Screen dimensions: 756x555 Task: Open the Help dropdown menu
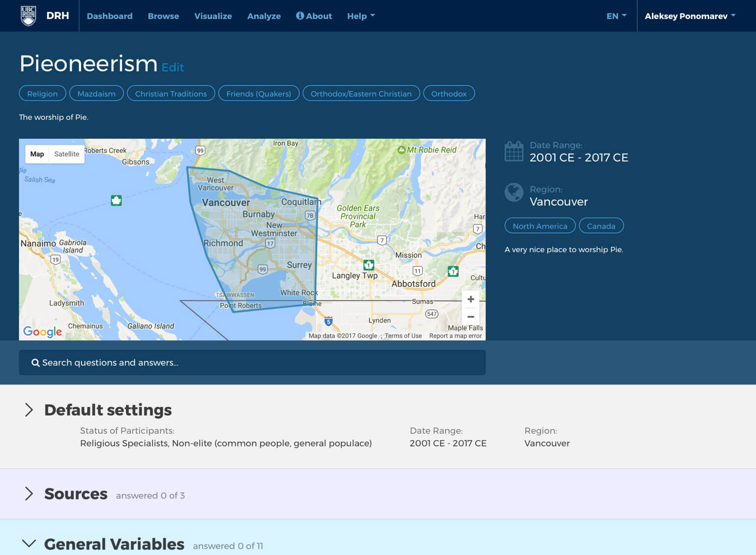pos(361,16)
